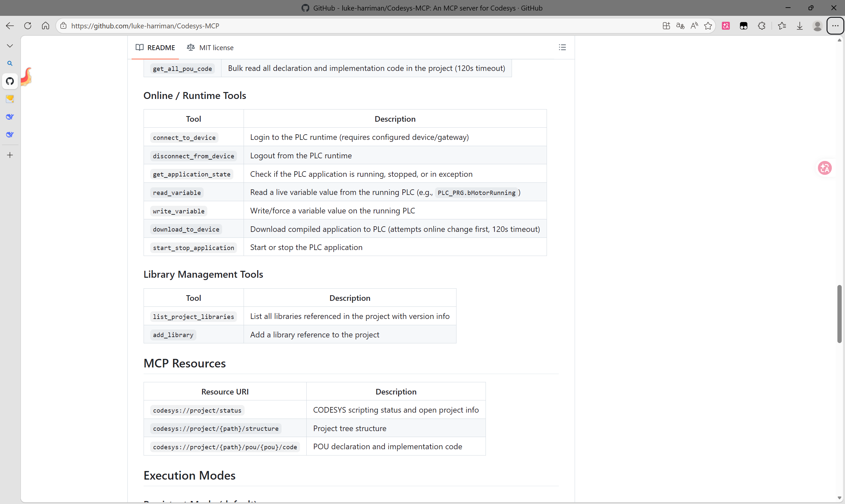Click 'CODESYS scripting status and open project info'
Image resolution: width=845 pixels, height=504 pixels.
click(x=396, y=410)
